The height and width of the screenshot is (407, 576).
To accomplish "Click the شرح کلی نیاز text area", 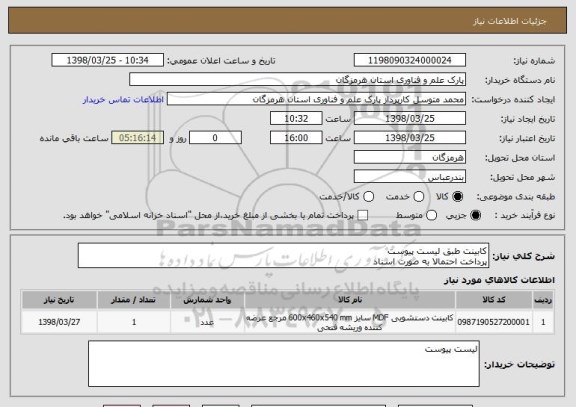I will pos(283,256).
